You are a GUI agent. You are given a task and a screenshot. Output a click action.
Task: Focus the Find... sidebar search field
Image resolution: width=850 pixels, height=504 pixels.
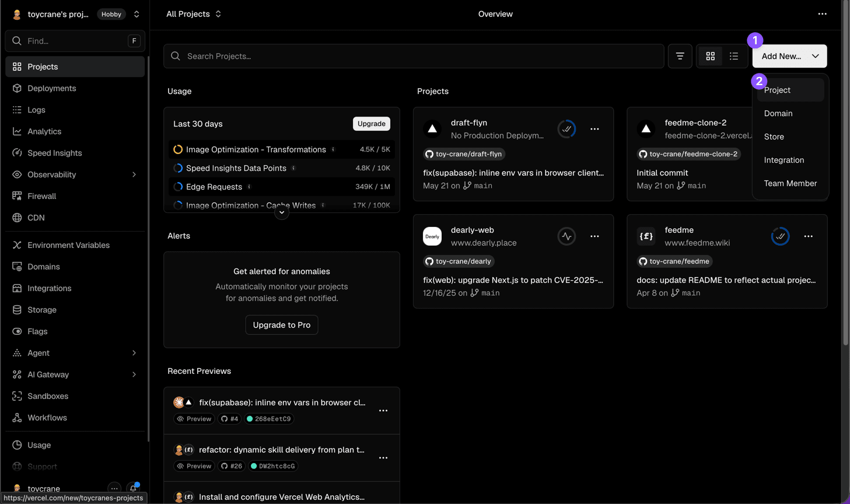tap(75, 41)
